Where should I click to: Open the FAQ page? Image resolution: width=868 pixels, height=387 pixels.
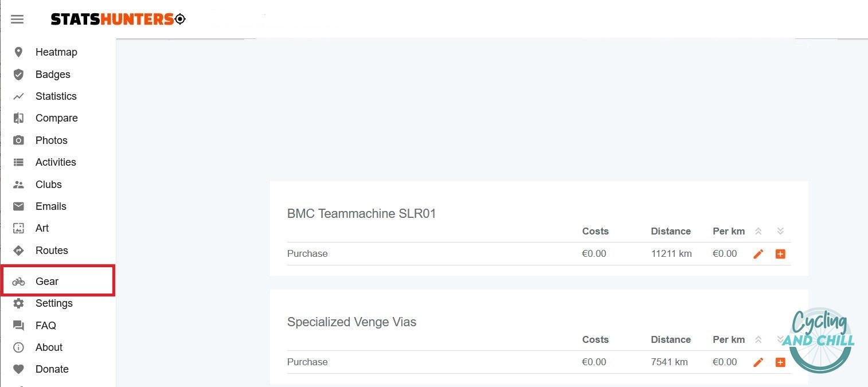coord(45,325)
